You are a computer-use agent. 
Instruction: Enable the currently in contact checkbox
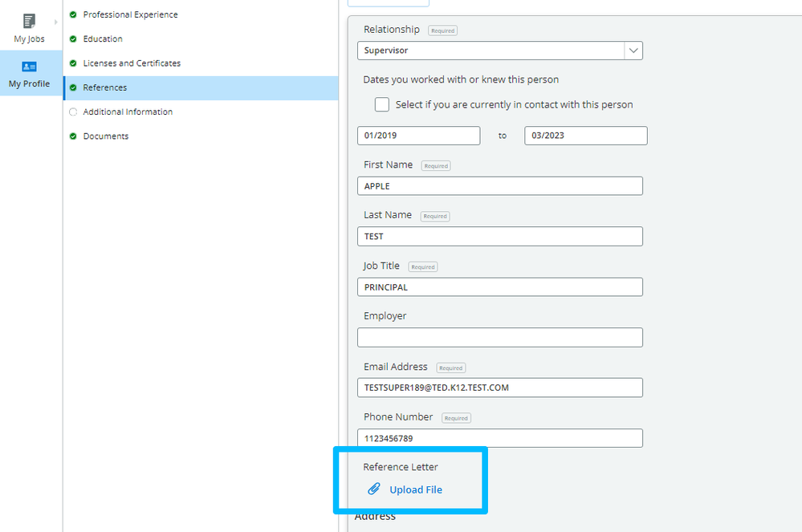pyautogui.click(x=382, y=104)
